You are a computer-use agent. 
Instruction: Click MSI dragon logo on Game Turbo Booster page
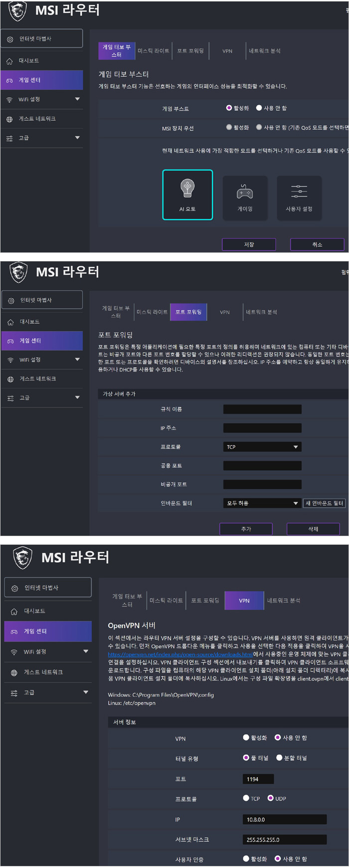[x=17, y=10]
